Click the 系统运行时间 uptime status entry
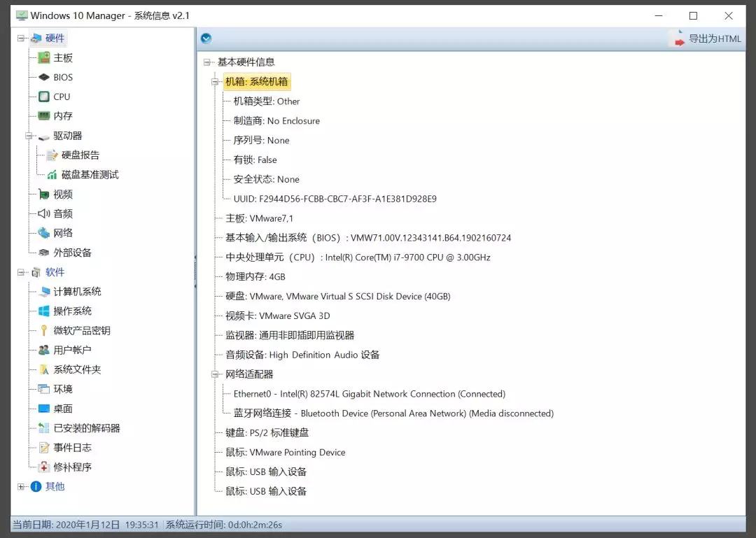 tap(224, 525)
